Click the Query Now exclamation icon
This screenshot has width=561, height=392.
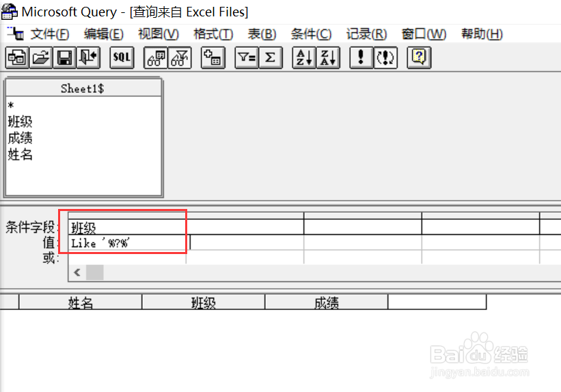click(x=361, y=57)
